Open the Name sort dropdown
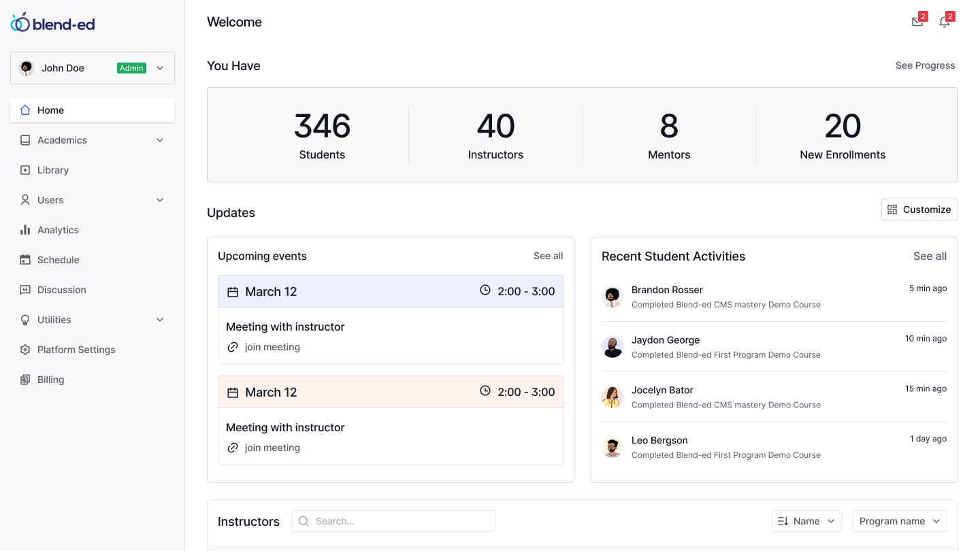980x551 pixels. 806,521
